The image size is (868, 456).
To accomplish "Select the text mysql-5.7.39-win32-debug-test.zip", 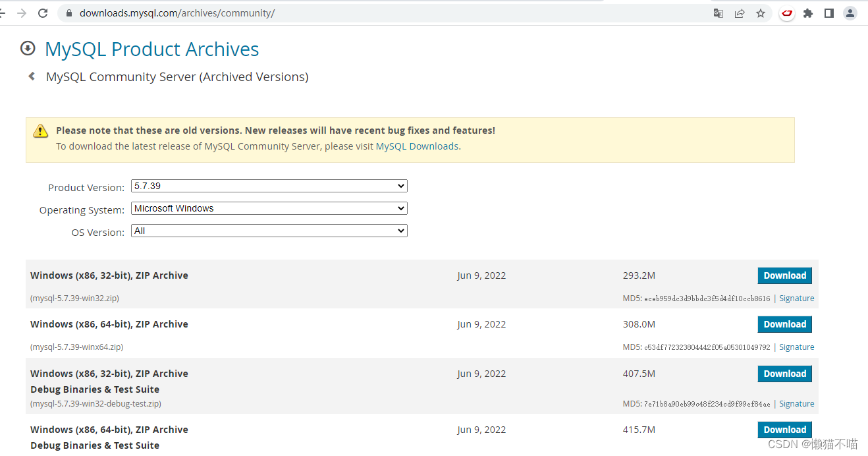I will point(95,404).
